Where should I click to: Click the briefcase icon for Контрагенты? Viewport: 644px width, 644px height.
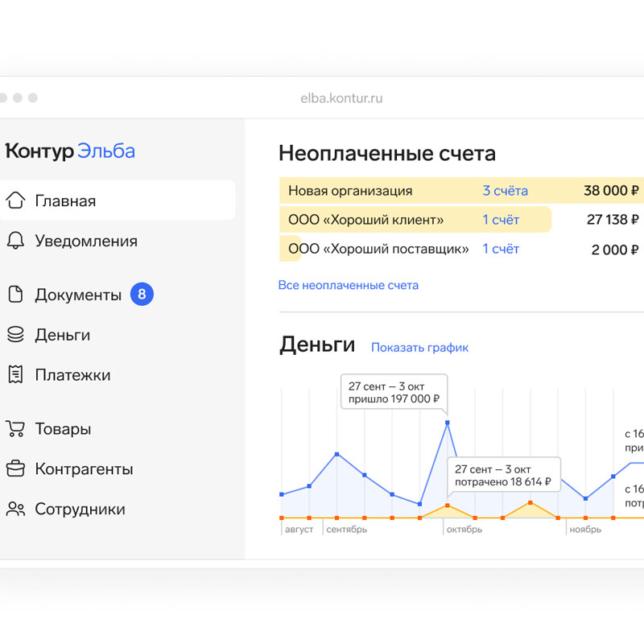pyautogui.click(x=15, y=469)
